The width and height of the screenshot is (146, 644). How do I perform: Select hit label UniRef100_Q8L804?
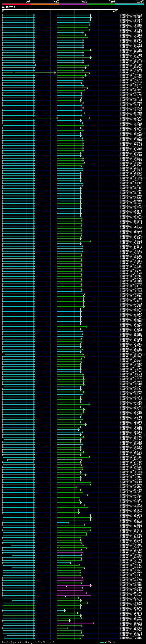pos(131,100)
